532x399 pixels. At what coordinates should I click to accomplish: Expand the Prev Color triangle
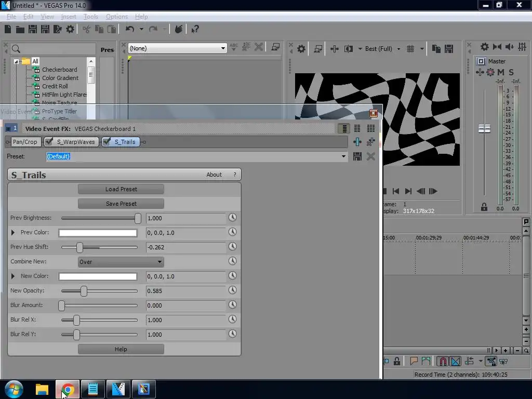[x=13, y=232]
